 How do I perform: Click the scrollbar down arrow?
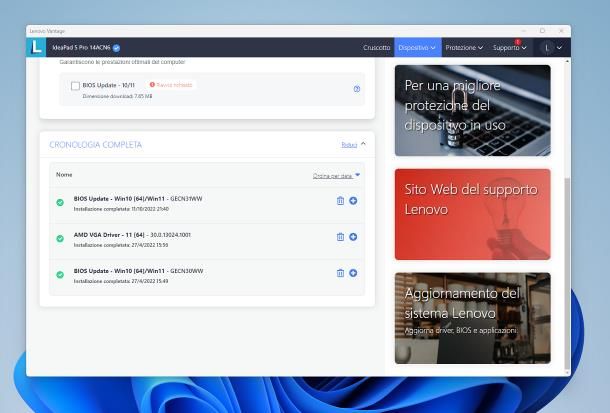[x=567, y=372]
